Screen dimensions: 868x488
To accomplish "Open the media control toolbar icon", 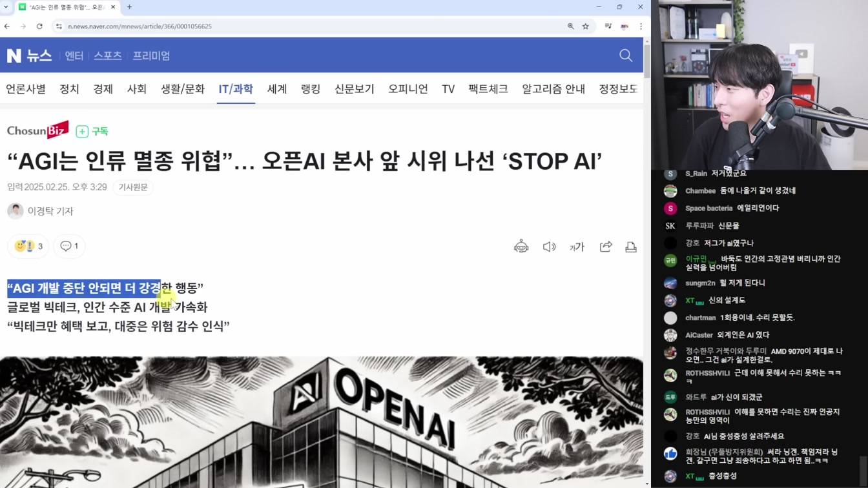I will coord(608,26).
